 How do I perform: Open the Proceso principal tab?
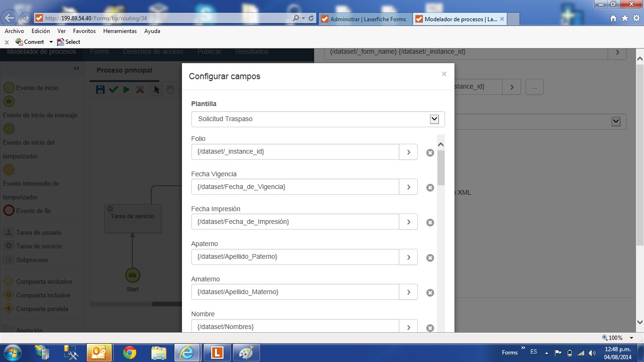coord(124,70)
